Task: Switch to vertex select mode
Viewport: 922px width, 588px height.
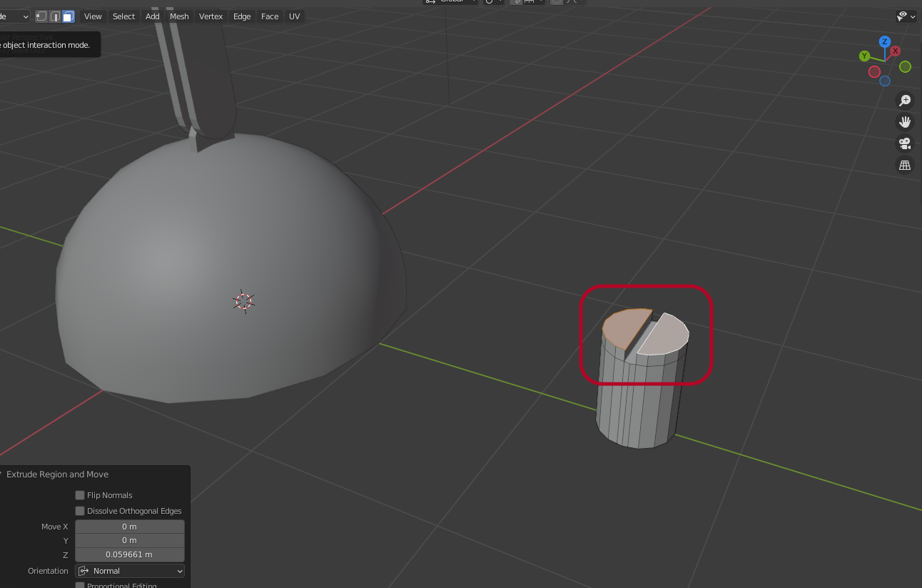Action: [x=41, y=16]
